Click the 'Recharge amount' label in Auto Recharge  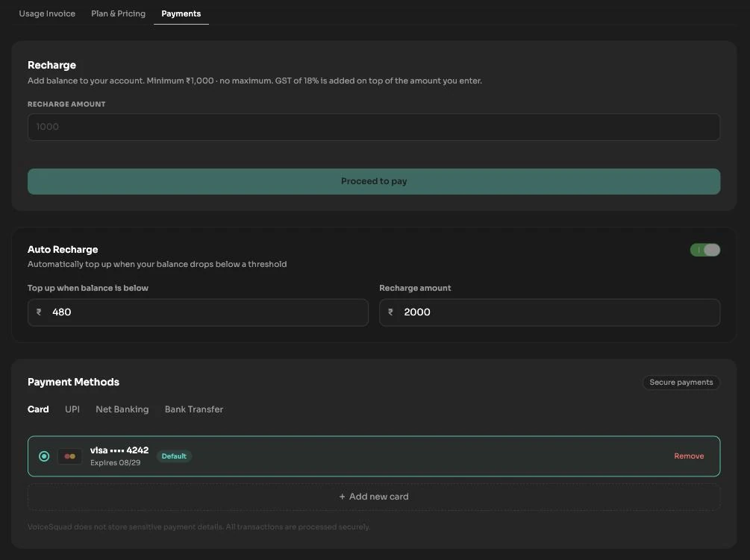pos(415,288)
